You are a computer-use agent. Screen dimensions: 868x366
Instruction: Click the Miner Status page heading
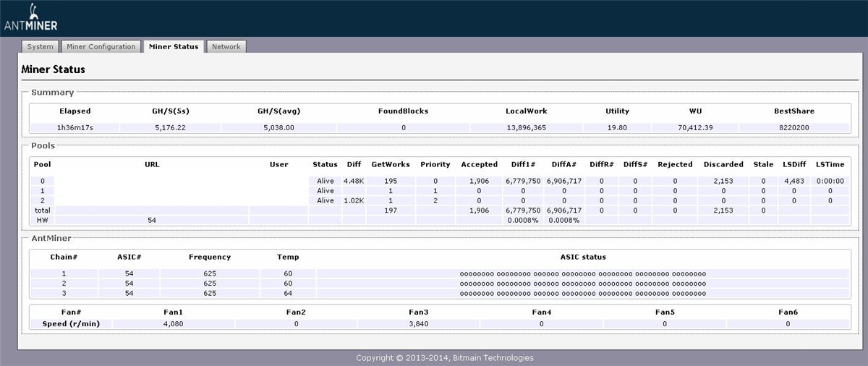click(54, 69)
